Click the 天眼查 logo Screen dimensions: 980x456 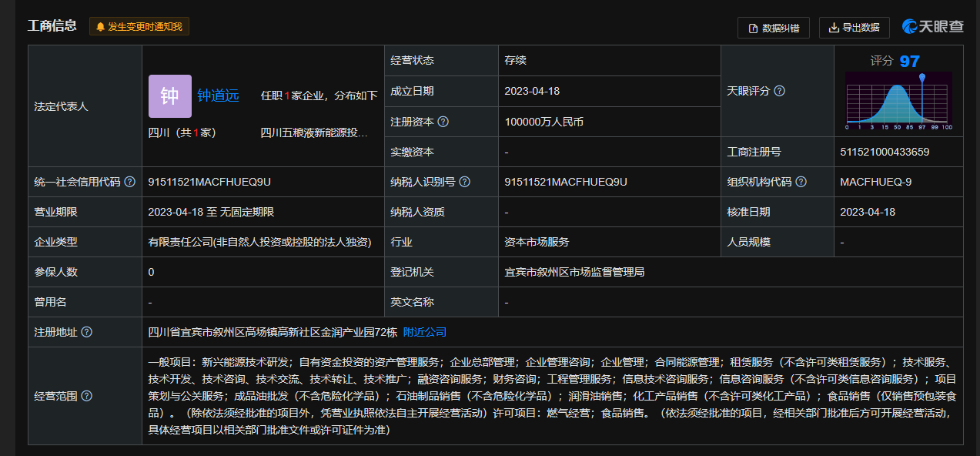pyautogui.click(x=933, y=27)
